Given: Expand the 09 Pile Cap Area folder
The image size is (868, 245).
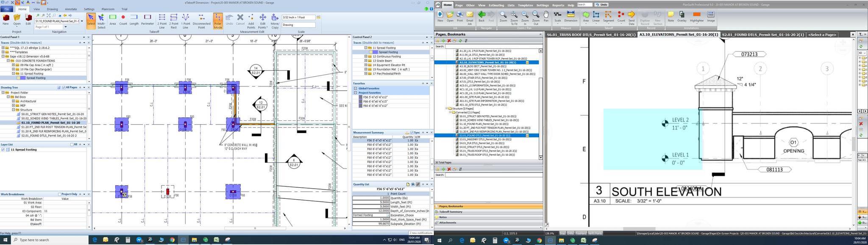Looking at the screenshot, I should (14, 65).
